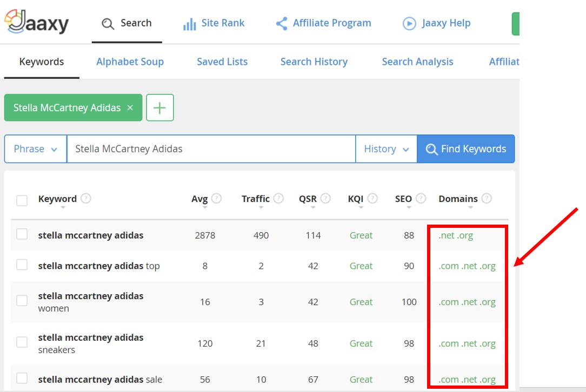Click 'Great' KQI in sneakers row
Viewport: 586px width, 392px height.
click(x=361, y=343)
